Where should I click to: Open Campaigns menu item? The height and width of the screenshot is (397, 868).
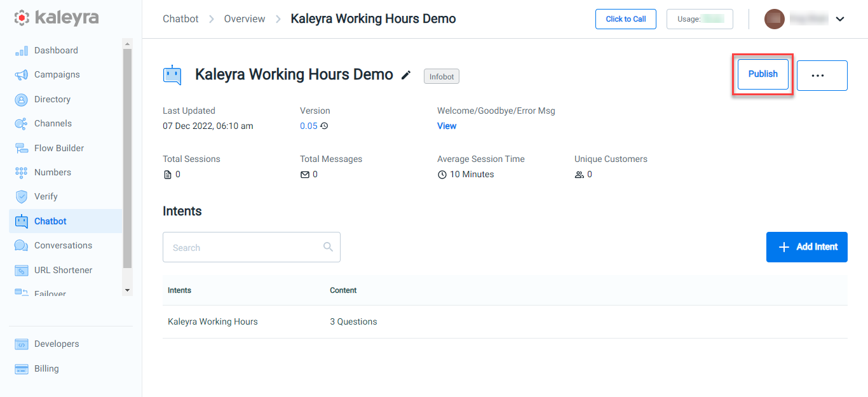57,74
